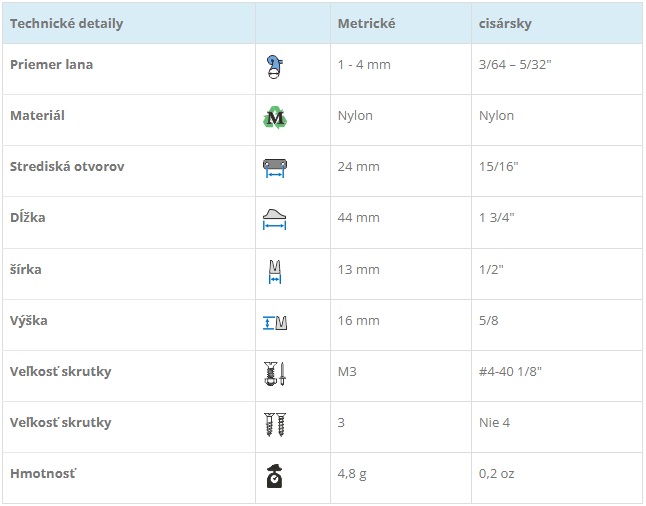
Task: Click the Dĺžka row label
Action: (x=28, y=217)
